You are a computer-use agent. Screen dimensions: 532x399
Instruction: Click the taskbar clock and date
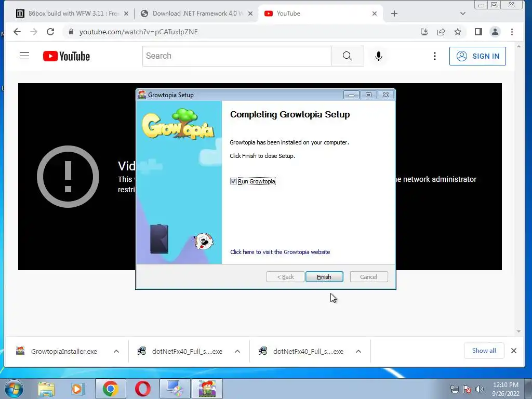(506, 389)
